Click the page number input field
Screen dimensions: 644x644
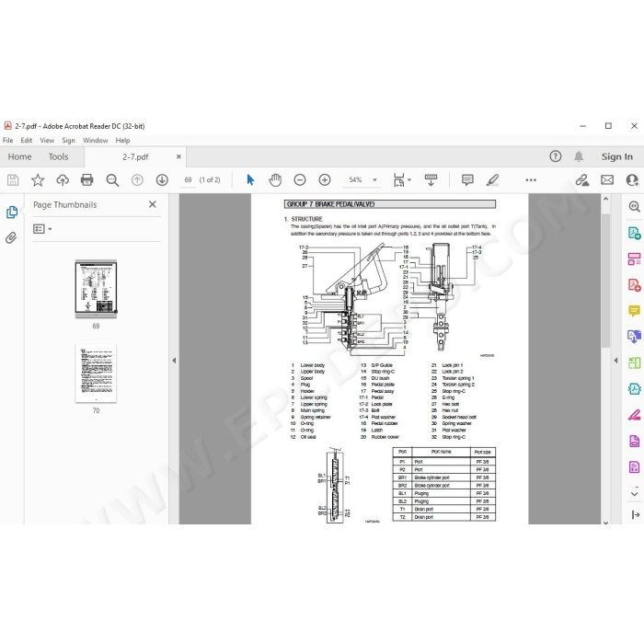coord(188,180)
